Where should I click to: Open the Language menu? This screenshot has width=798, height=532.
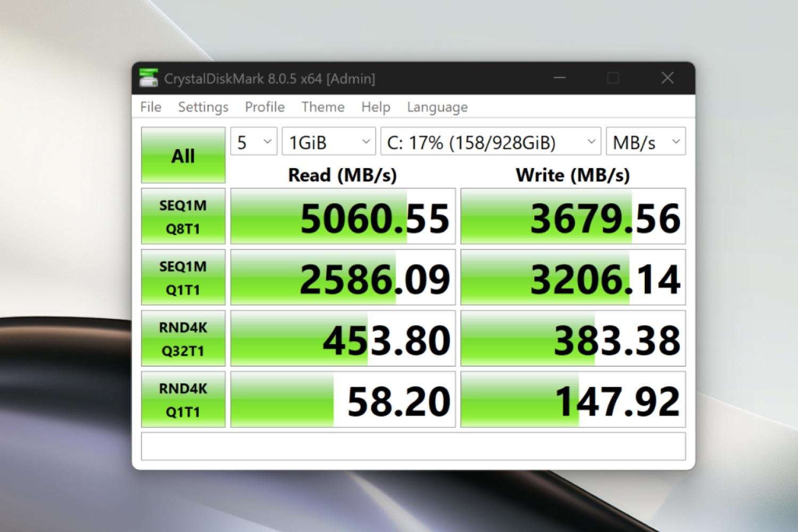[437, 107]
